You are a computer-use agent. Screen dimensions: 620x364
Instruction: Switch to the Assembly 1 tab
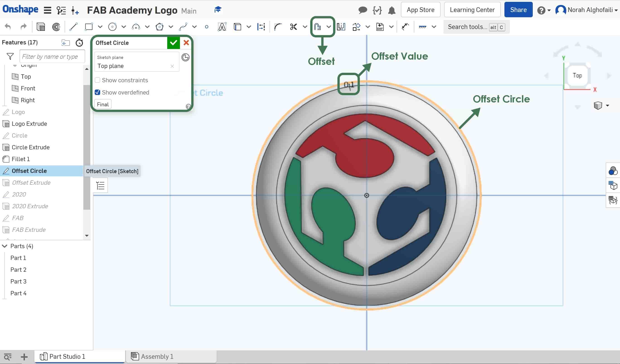click(172, 356)
